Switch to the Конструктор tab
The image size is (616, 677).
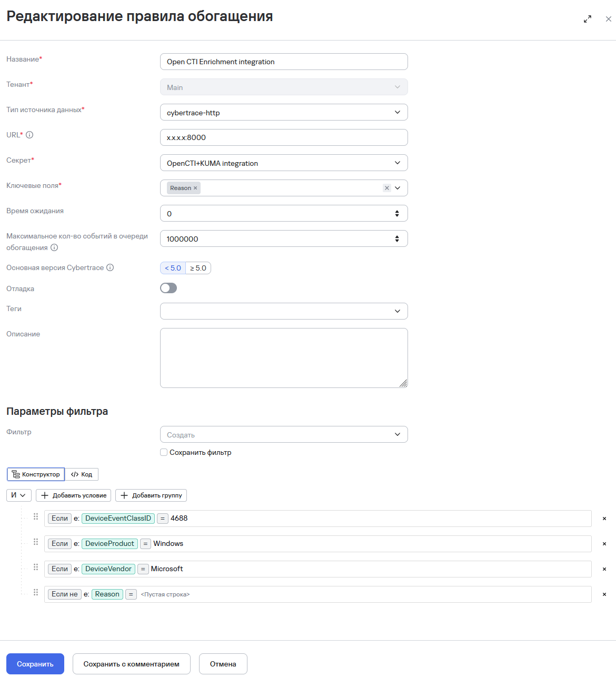[x=36, y=474]
